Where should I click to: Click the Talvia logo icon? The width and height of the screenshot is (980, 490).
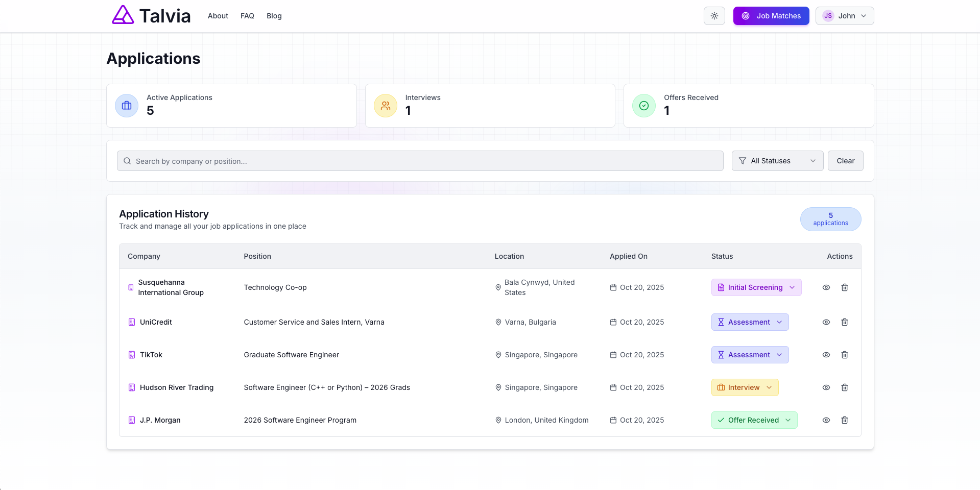[x=123, y=15]
